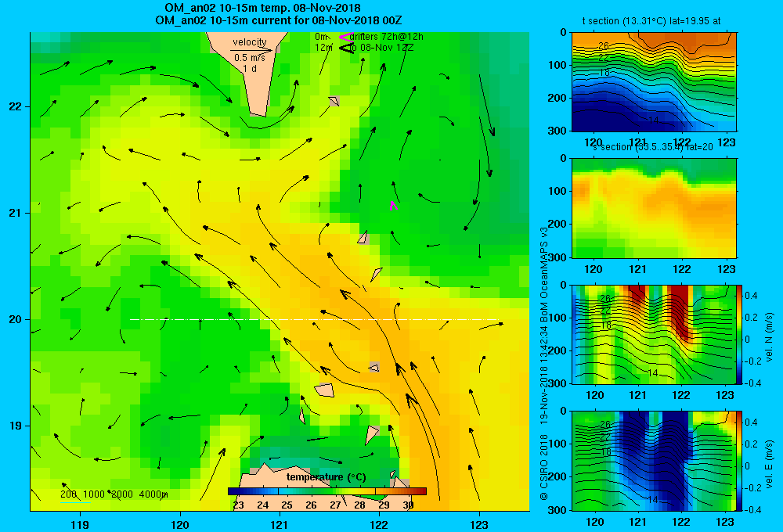Click the 'velocity' legend label
The image size is (783, 532).
click(x=250, y=42)
